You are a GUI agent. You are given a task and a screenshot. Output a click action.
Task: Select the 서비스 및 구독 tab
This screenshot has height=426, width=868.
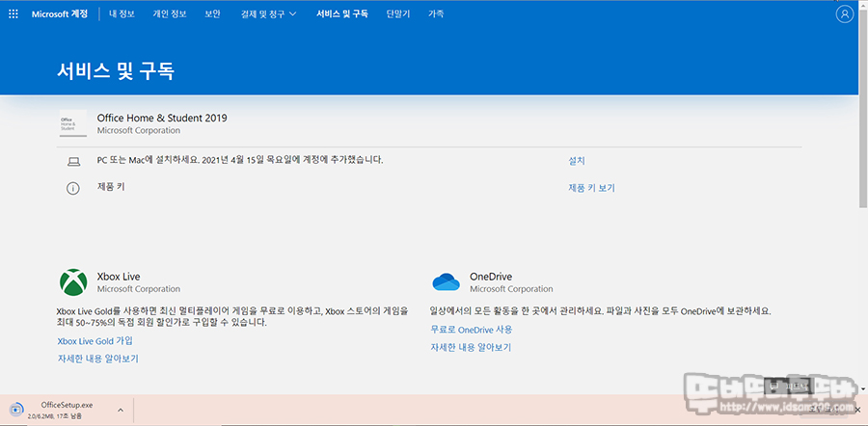point(342,14)
